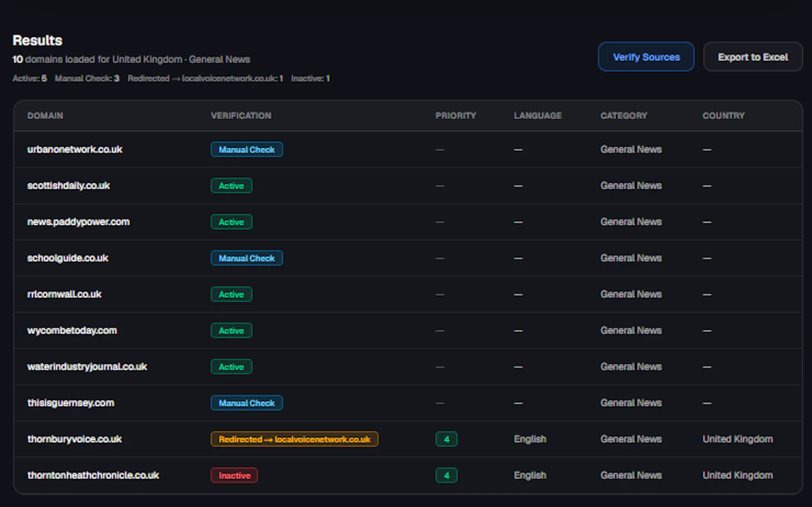The width and height of the screenshot is (812, 507).
Task: Select the scottishdaily.co.uk domain
Action: tap(69, 186)
